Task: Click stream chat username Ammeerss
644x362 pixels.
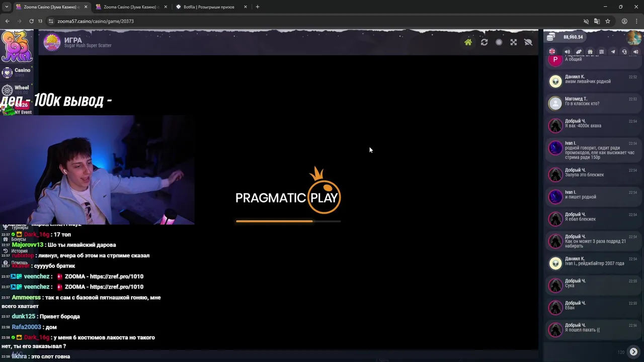Action: pyautogui.click(x=26, y=298)
